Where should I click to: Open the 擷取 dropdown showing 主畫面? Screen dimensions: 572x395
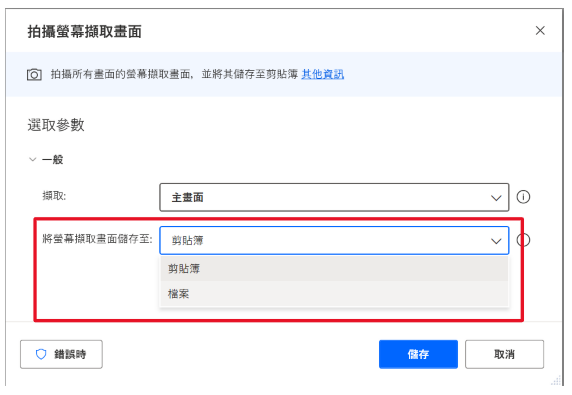(334, 197)
